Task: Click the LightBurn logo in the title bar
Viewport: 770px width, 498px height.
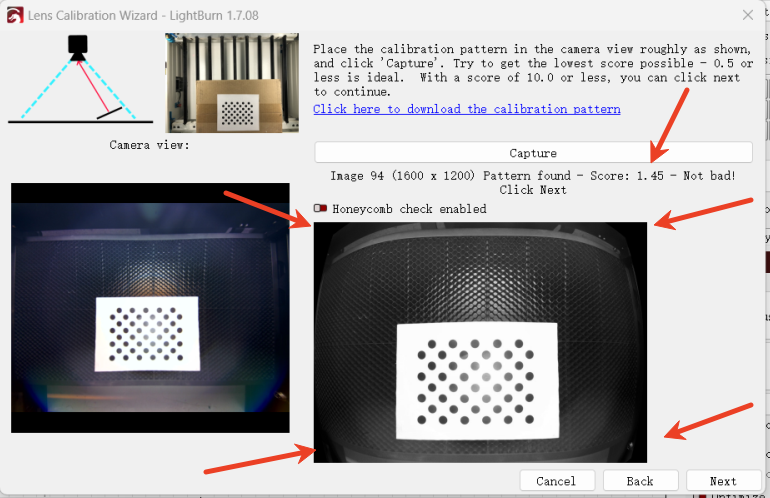Action: coord(15,15)
